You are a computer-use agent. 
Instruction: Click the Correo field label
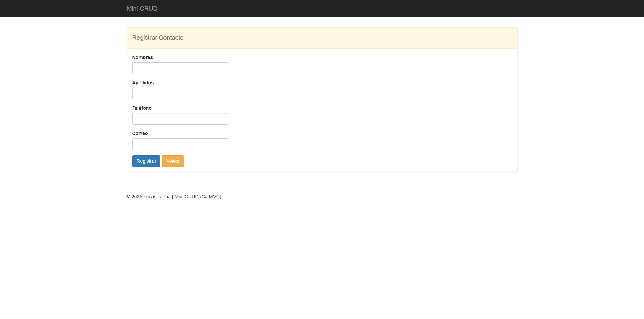click(x=140, y=133)
